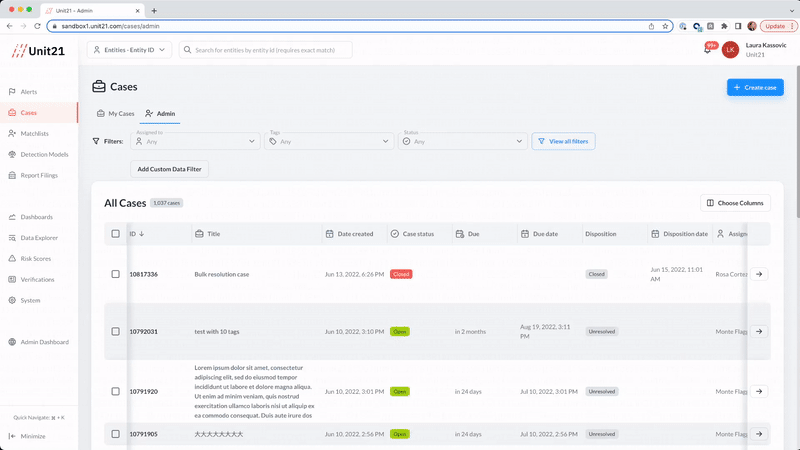Click Disposition date column header
The image size is (800, 450).
(680, 234)
